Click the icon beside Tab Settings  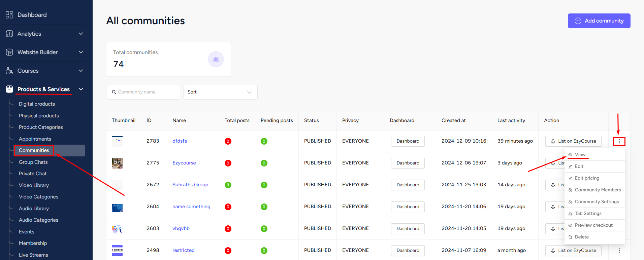[x=570, y=214]
